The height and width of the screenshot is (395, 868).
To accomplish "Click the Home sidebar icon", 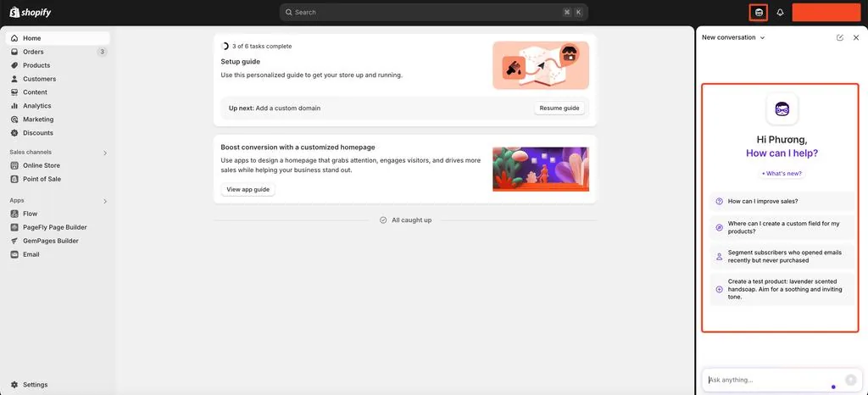I will pyautogui.click(x=14, y=38).
